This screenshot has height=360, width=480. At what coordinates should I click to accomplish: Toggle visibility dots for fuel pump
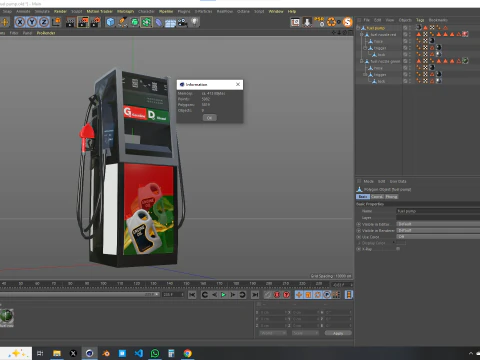click(x=410, y=28)
